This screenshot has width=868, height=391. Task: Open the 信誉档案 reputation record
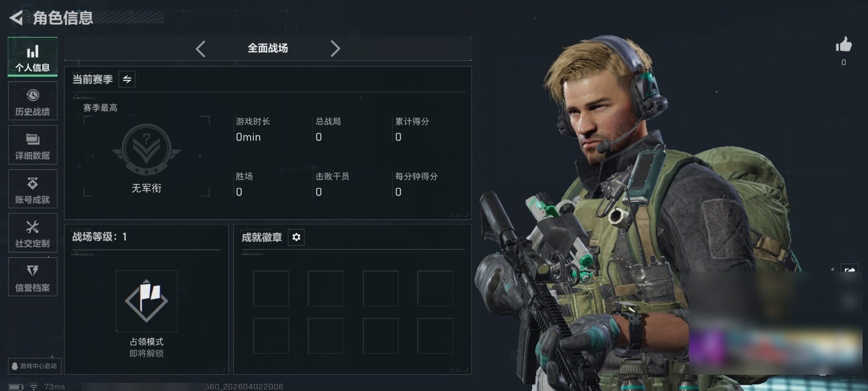tap(33, 277)
